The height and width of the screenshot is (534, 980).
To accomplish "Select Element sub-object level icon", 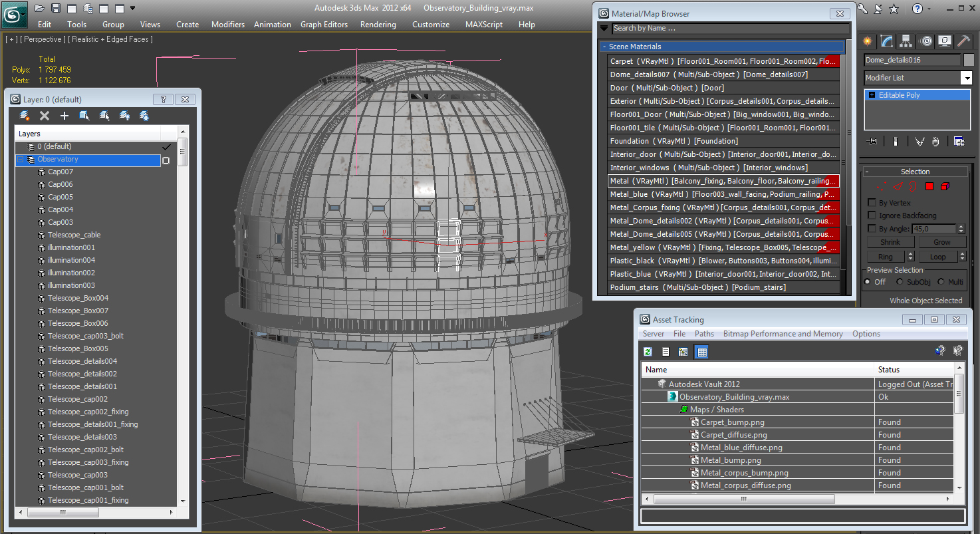I will [945, 187].
